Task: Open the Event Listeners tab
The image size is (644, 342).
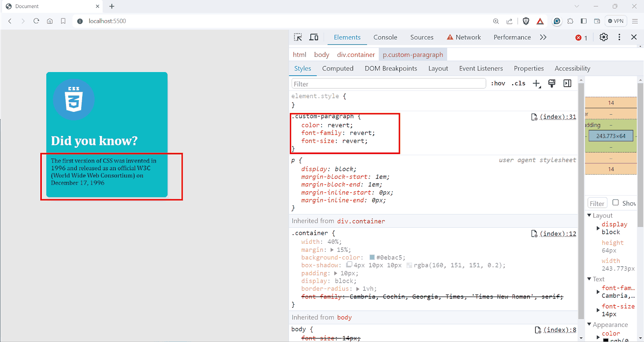Action: pyautogui.click(x=481, y=68)
